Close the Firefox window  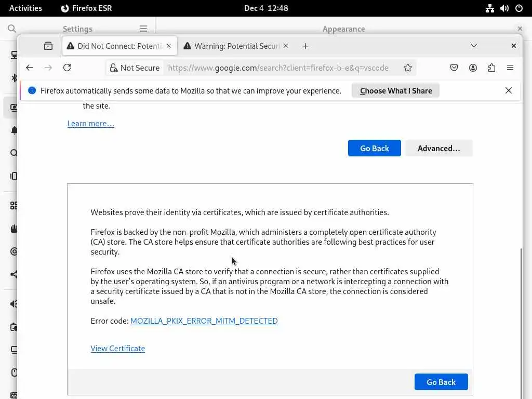click(x=514, y=46)
